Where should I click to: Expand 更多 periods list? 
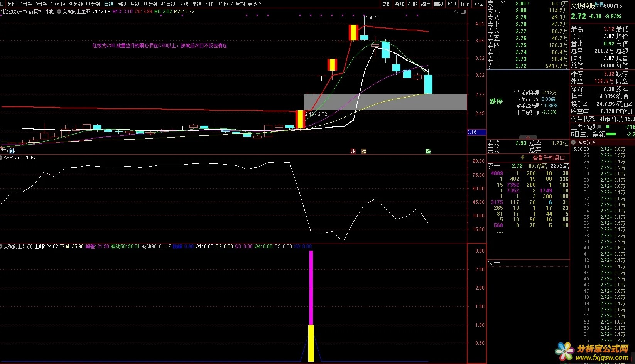(x=254, y=4)
